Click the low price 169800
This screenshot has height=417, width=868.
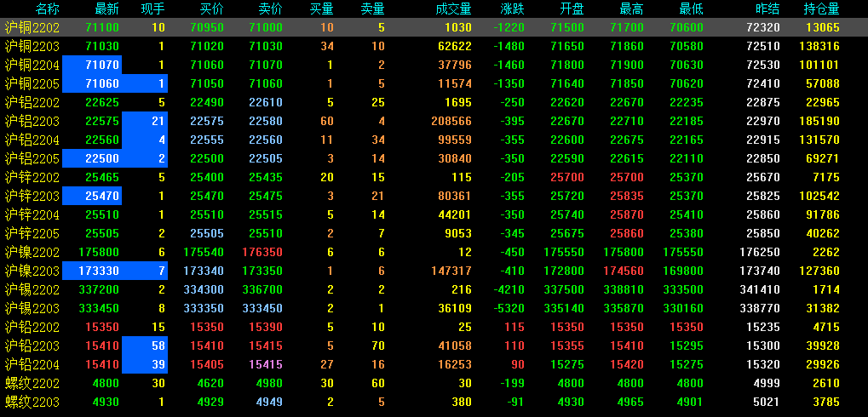pyautogui.click(x=683, y=271)
